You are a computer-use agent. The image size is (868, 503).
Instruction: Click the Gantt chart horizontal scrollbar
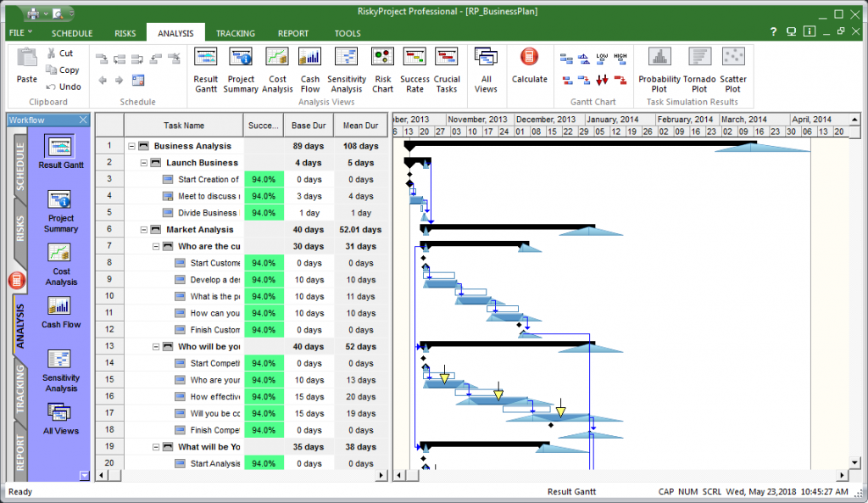(x=619, y=476)
